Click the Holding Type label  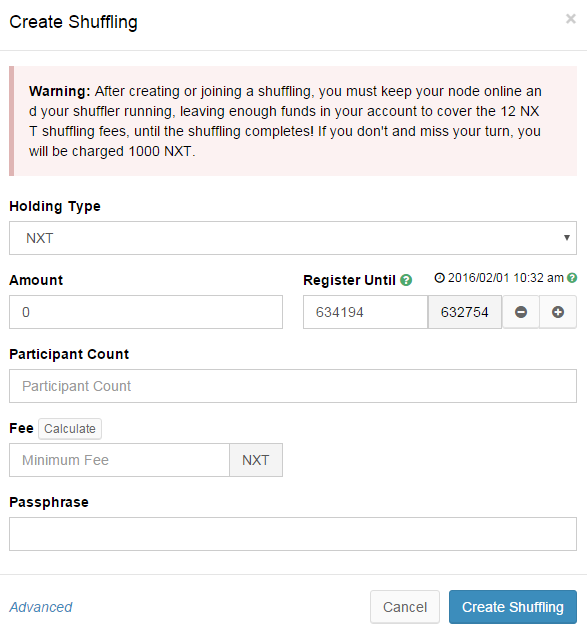(x=55, y=206)
